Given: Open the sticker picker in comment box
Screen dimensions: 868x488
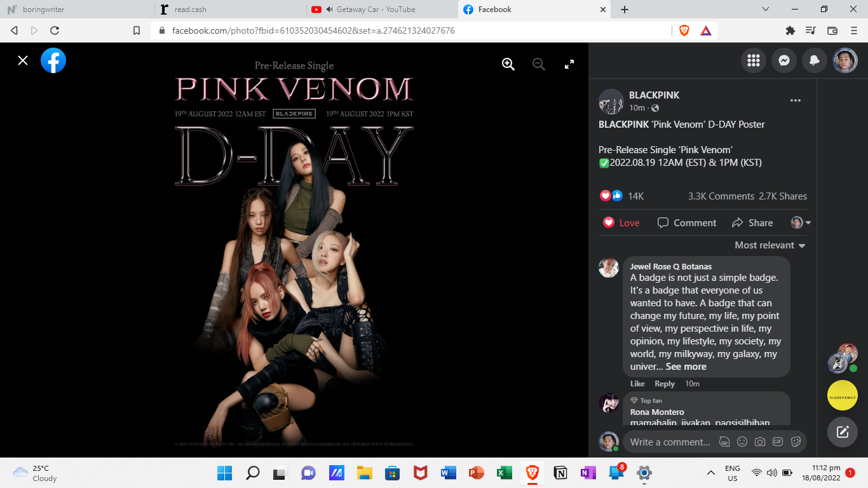Looking at the screenshot, I should (796, 442).
